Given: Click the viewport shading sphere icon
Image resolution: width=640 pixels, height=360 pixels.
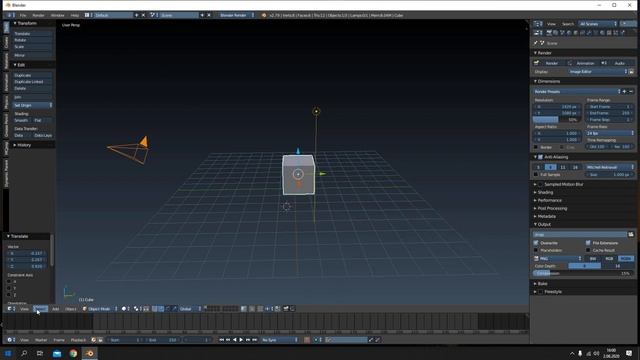Looking at the screenshot, I should pos(124,309).
